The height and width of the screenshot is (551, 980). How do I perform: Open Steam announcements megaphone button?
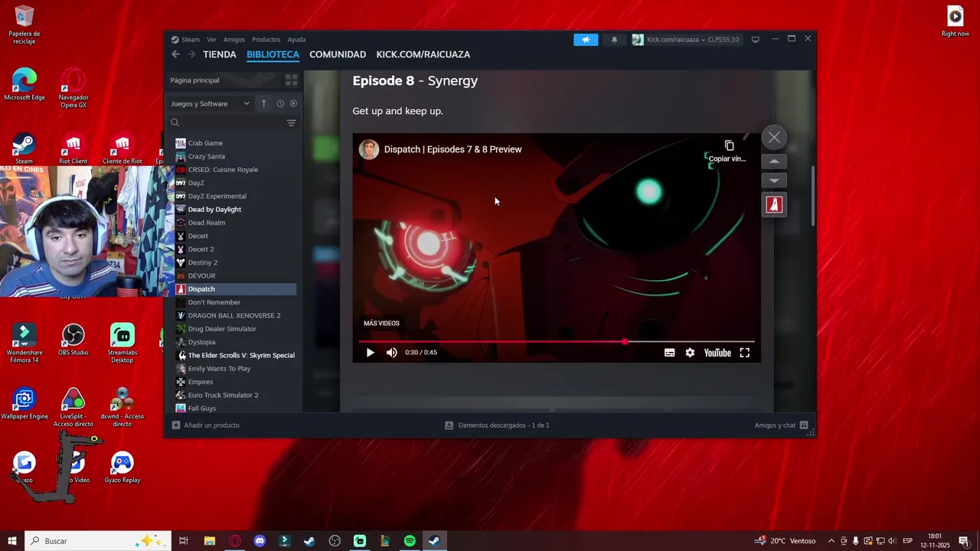click(x=586, y=40)
